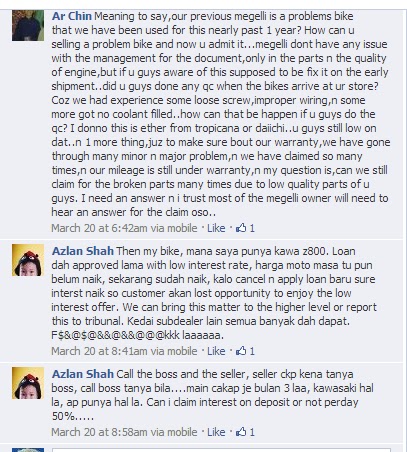Screen dimensions: 407x452
Task: Click 'mobile' link on the 8:41am comment
Action: pos(182,351)
